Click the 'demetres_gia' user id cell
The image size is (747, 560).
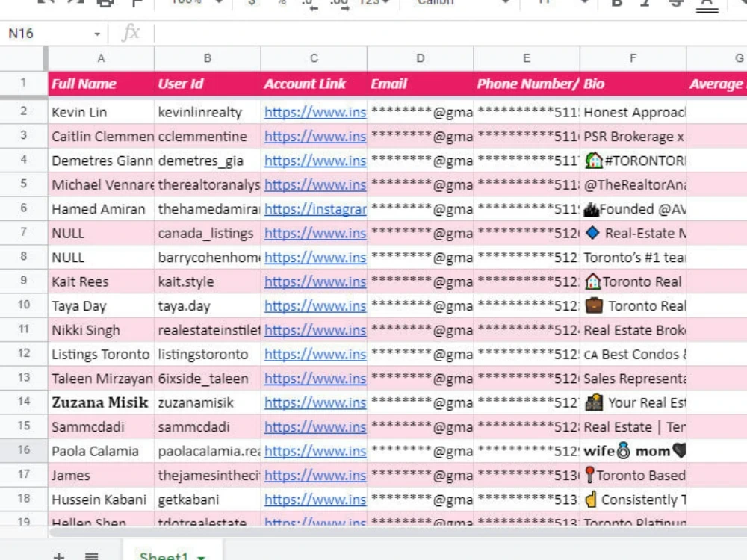coord(207,161)
